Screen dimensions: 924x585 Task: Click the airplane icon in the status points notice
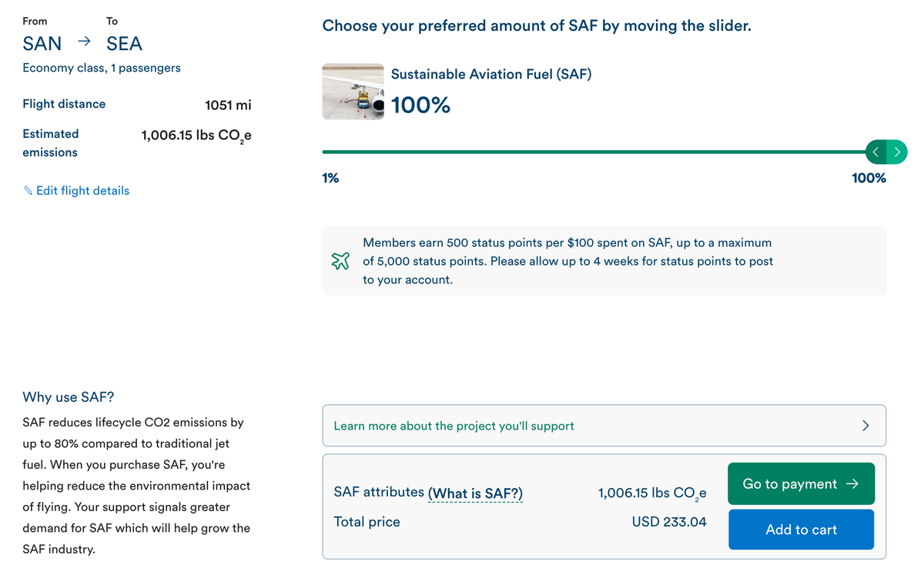340,261
